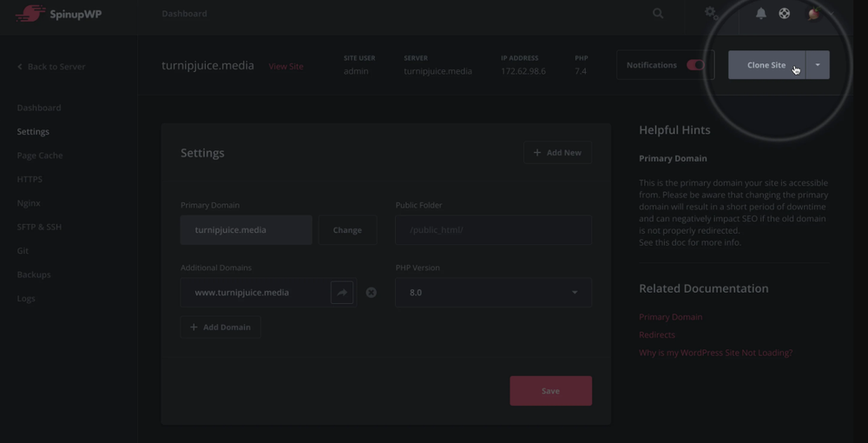
Task: Open the search magnifier icon
Action: (x=658, y=13)
